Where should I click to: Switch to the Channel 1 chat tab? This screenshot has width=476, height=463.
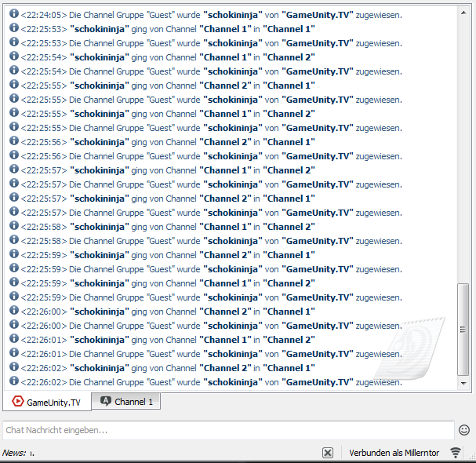pyautogui.click(x=126, y=401)
